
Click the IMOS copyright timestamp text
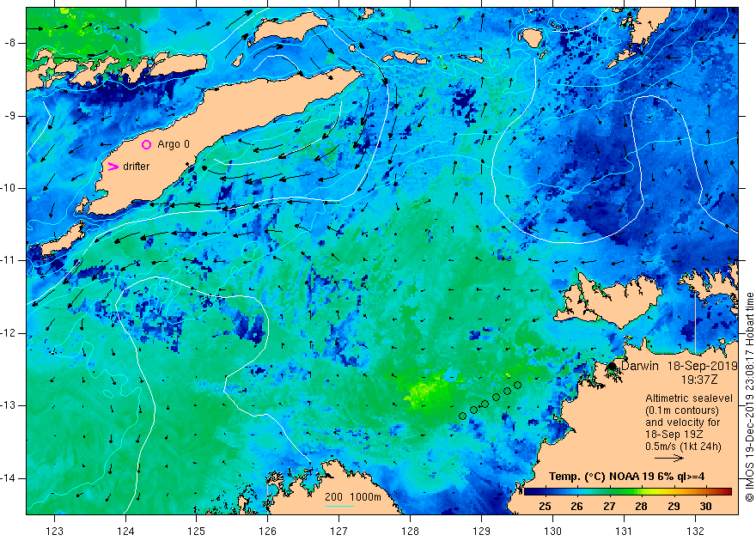coord(749,397)
